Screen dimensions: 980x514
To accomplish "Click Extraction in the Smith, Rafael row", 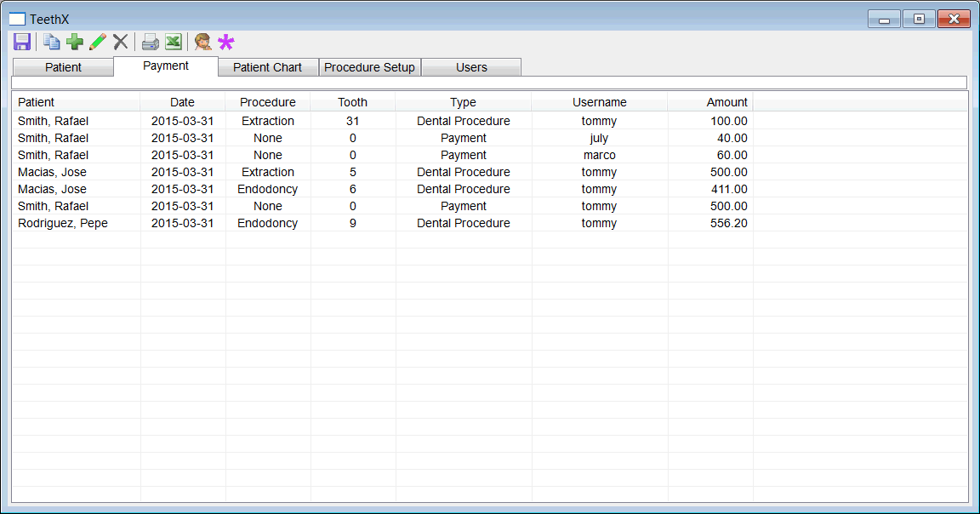I will coord(267,121).
